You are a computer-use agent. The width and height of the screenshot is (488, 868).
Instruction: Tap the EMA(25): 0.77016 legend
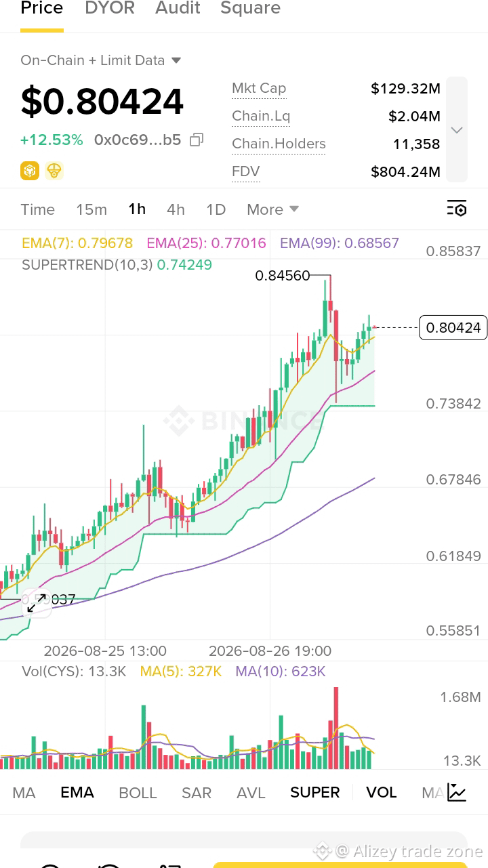(x=207, y=243)
